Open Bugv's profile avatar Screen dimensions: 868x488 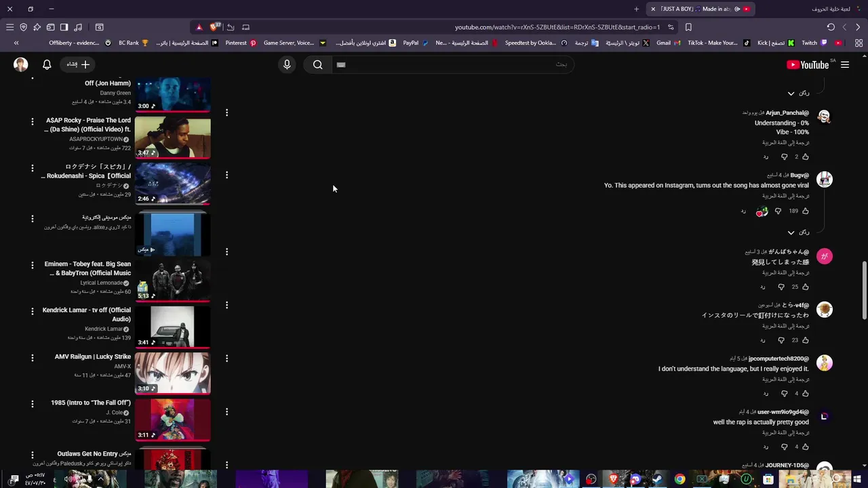point(825,180)
